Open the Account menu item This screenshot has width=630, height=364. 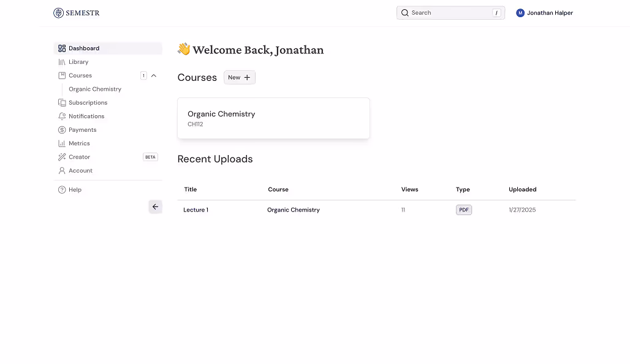coord(108,171)
